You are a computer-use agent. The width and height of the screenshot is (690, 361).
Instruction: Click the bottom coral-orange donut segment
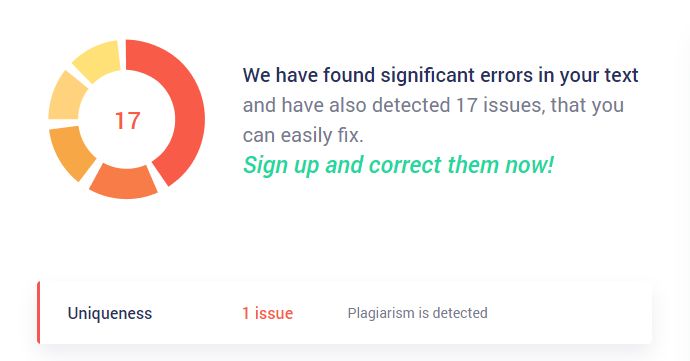(x=124, y=181)
